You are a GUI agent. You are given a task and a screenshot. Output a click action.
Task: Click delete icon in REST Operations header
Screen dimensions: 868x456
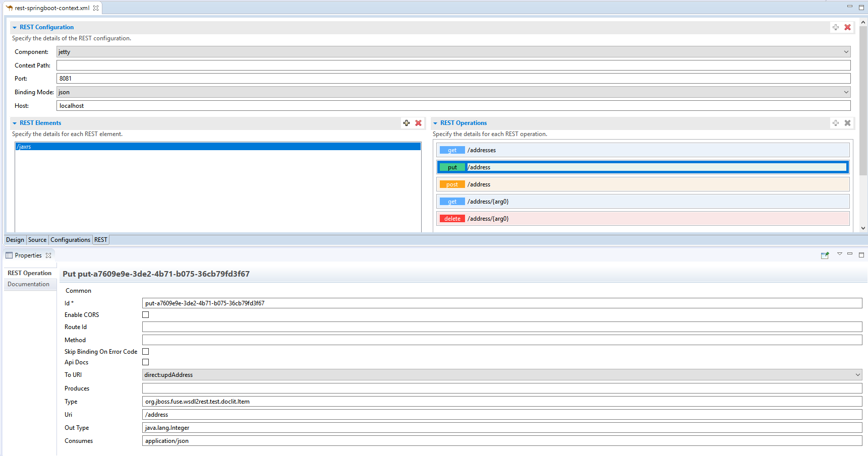coord(847,123)
